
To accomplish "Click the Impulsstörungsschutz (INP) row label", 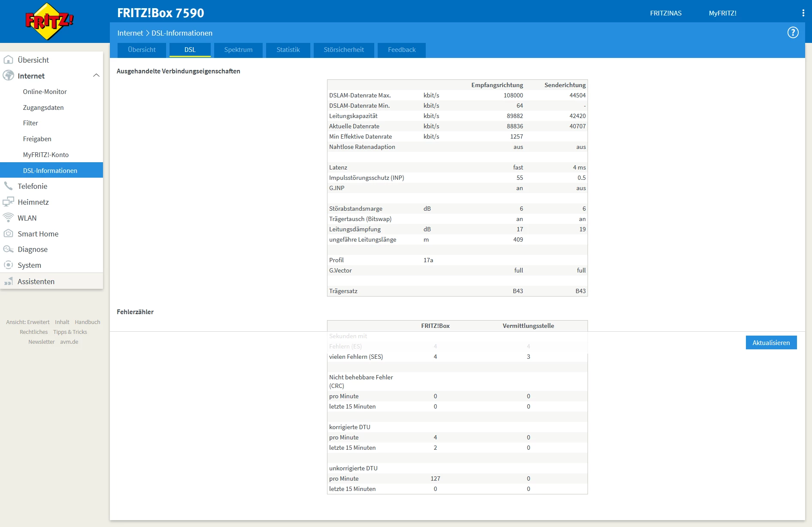I will 367,178.
